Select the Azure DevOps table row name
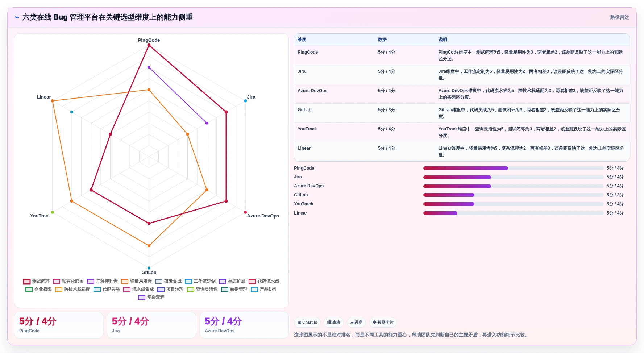Image resolution: width=644 pixels, height=353 pixels. pos(312,91)
